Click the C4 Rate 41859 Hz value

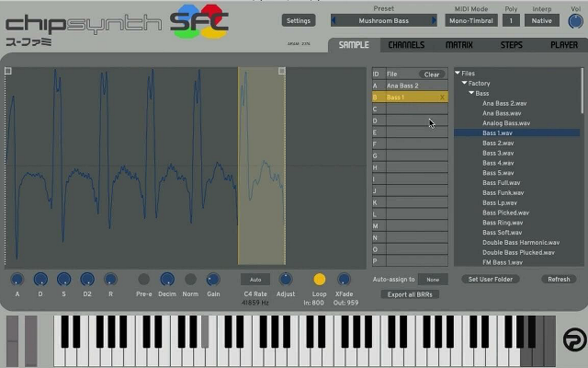point(255,303)
